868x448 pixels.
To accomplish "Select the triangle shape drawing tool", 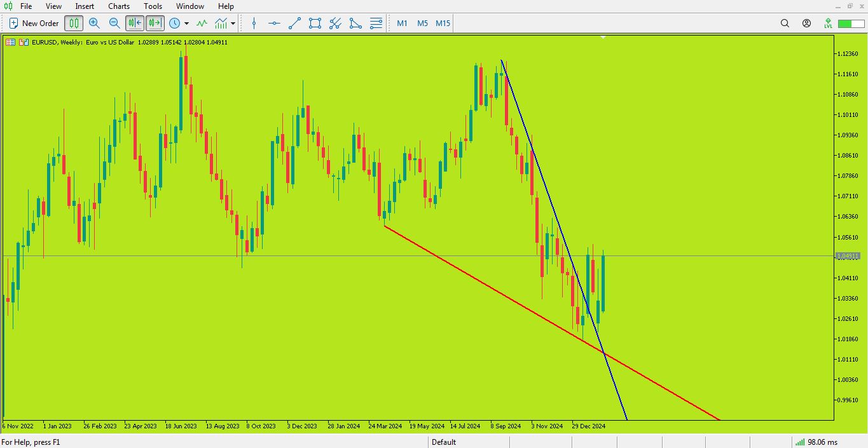I will (x=355, y=24).
